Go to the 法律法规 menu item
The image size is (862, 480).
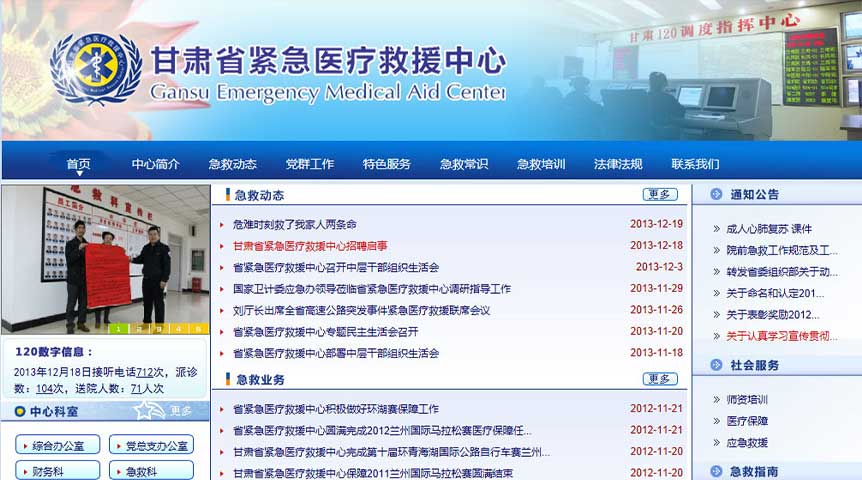pyautogui.click(x=618, y=164)
